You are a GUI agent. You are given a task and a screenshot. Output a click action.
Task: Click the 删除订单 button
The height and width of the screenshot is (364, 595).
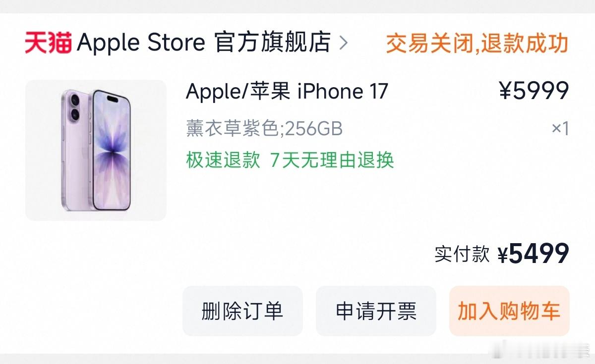(x=242, y=311)
